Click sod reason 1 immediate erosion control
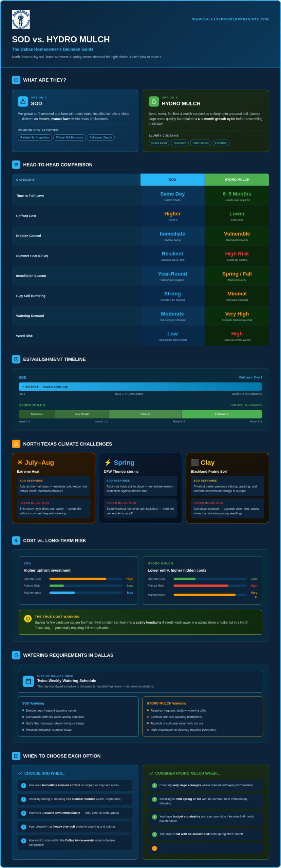 point(75,785)
